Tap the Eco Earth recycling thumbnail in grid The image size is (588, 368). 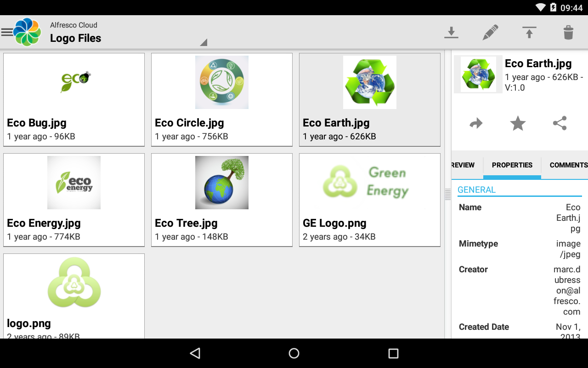click(370, 82)
